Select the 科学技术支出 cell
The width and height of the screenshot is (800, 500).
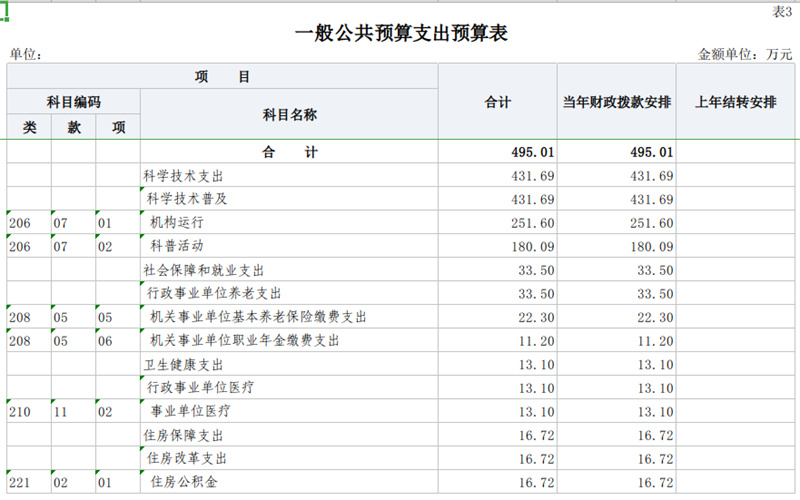289,176
